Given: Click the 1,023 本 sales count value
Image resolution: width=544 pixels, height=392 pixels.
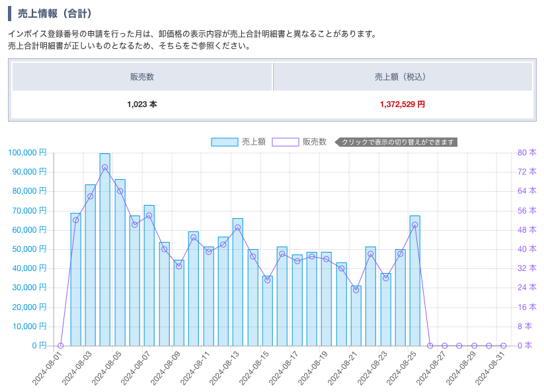Looking at the screenshot, I should pos(142,104).
